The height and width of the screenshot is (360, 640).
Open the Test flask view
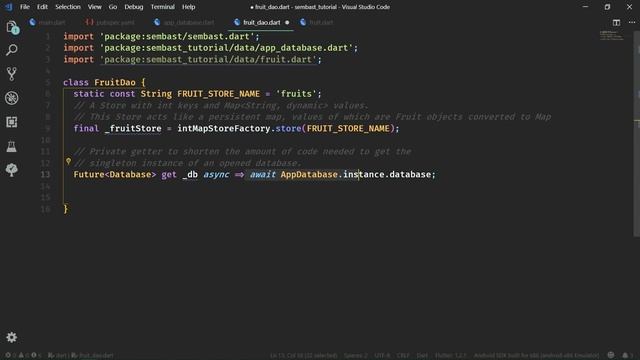click(12, 146)
